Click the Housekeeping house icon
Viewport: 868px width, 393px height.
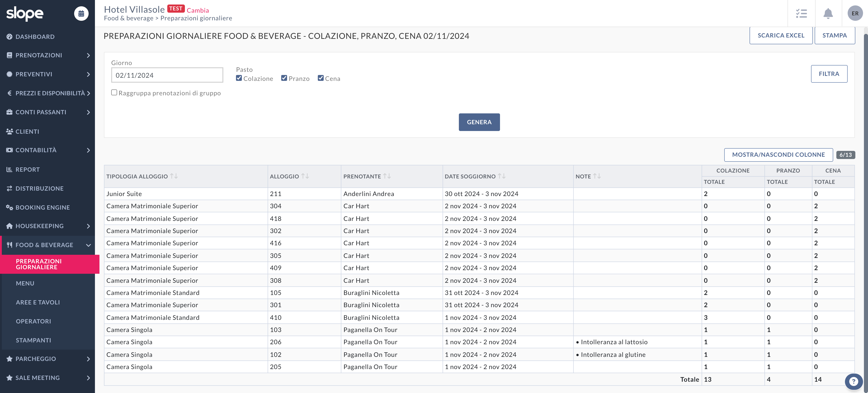[9, 226]
